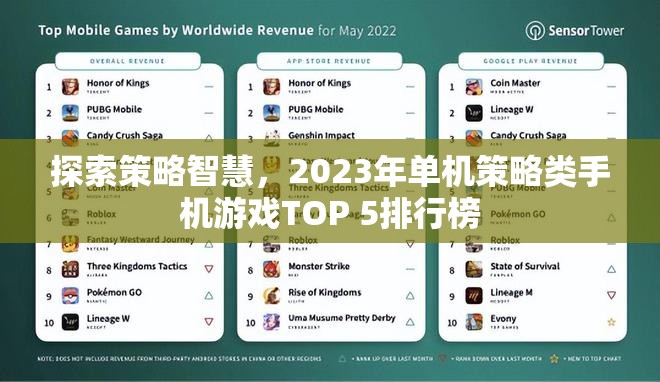The width and height of the screenshot is (660, 382).
Task: Click the up arrow beside Rise of Kingdoms
Action: [x=410, y=295]
